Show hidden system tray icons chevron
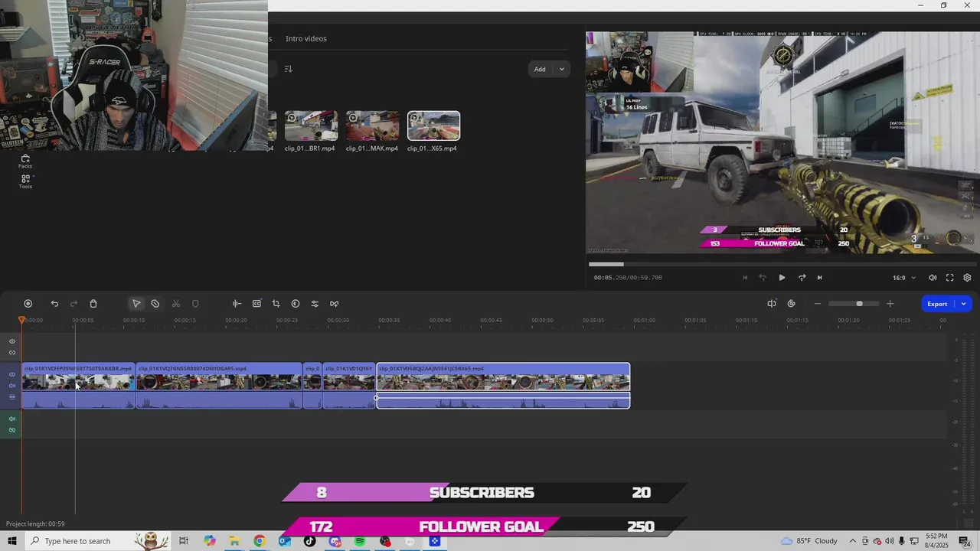 (853, 541)
